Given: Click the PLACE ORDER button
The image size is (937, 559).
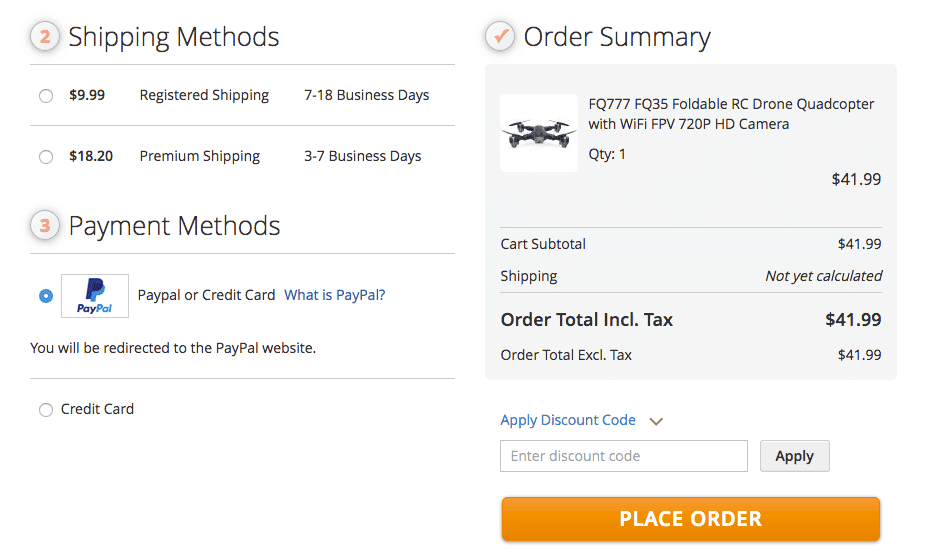Looking at the screenshot, I should (691, 519).
